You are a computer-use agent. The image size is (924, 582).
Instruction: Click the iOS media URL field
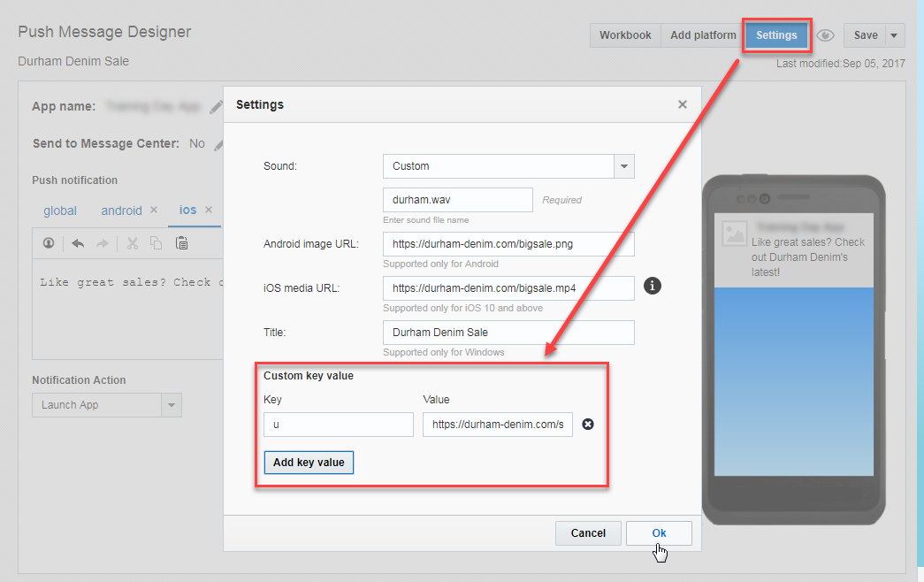pyautogui.click(x=508, y=288)
